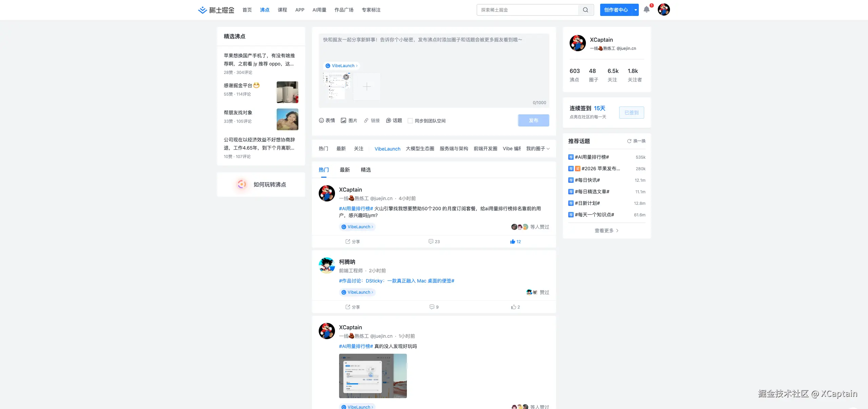Click the 稀土掘金 logo

[216, 10]
